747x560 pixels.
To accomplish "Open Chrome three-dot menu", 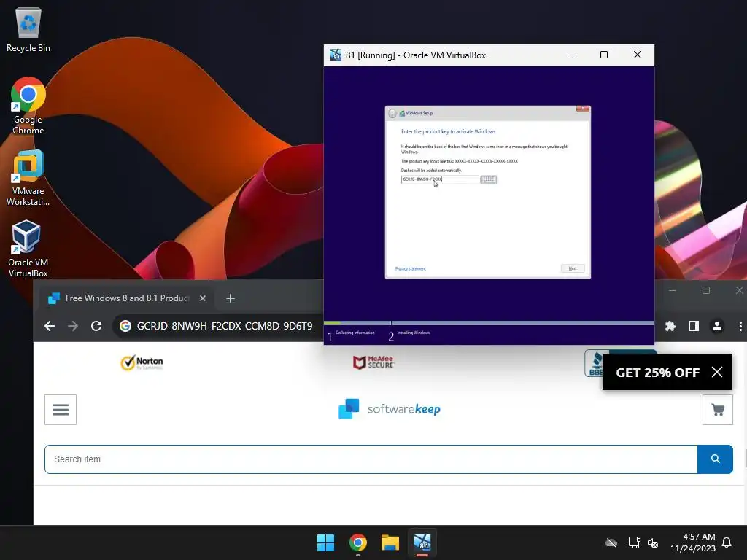I will [x=740, y=326].
